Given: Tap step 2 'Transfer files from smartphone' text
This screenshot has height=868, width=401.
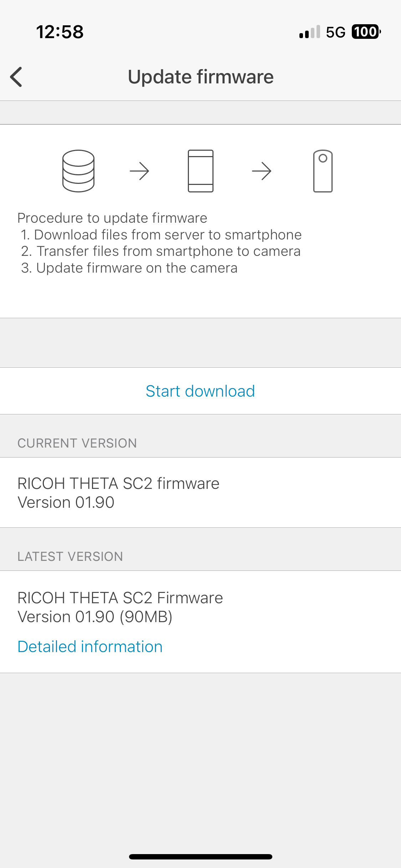Looking at the screenshot, I should click(161, 251).
